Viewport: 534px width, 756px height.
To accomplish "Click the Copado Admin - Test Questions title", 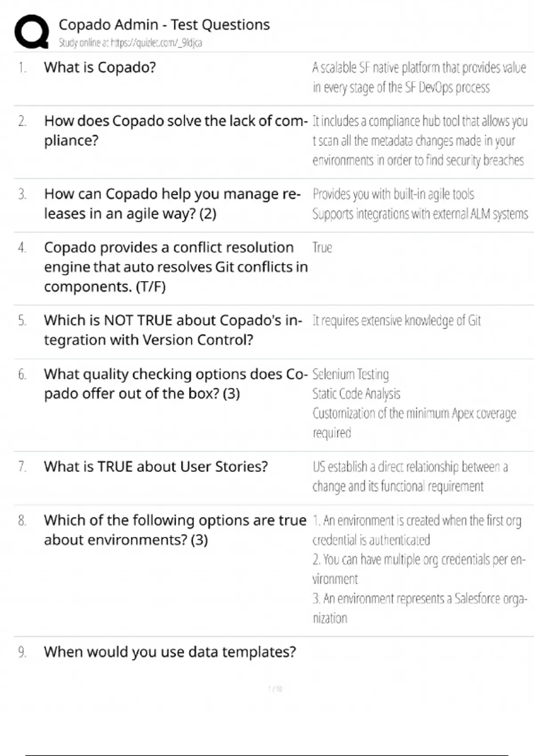I will [x=164, y=25].
